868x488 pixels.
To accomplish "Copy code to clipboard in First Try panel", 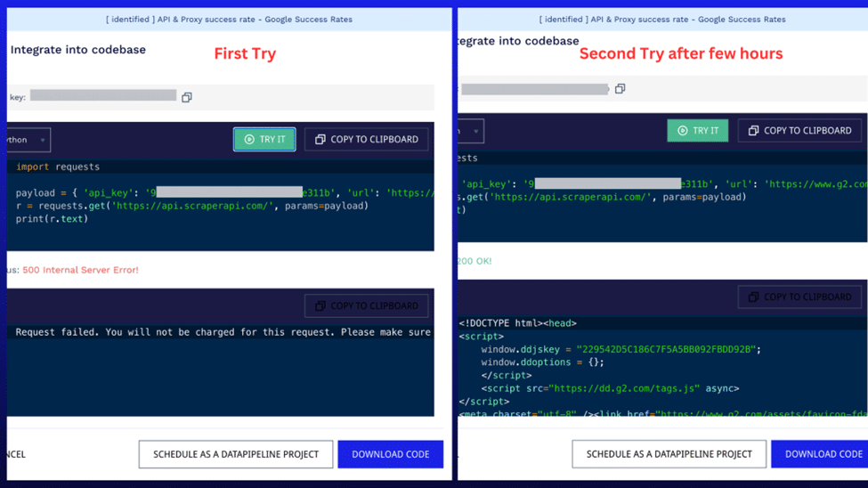I will point(367,139).
